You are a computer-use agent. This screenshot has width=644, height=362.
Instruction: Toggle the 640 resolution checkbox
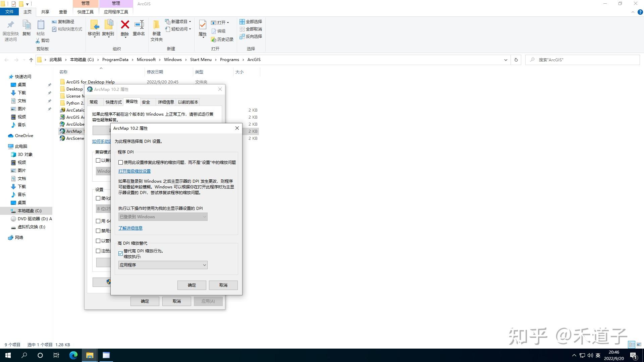98,221
